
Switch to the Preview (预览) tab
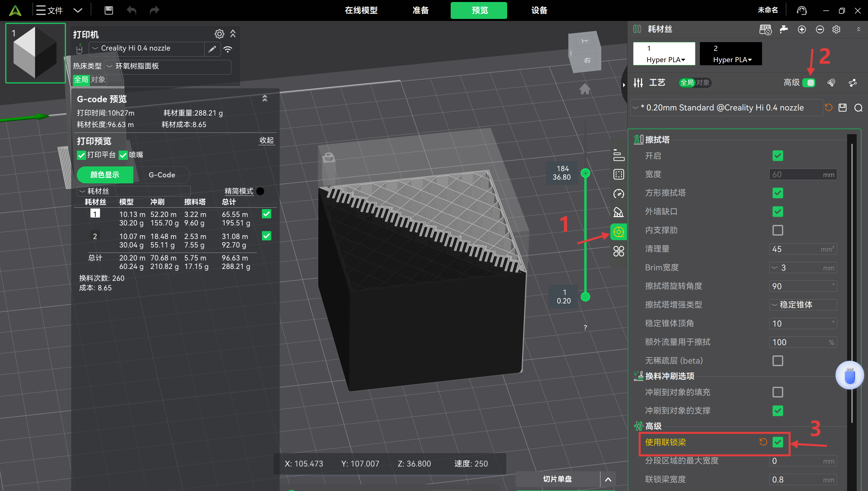(479, 10)
